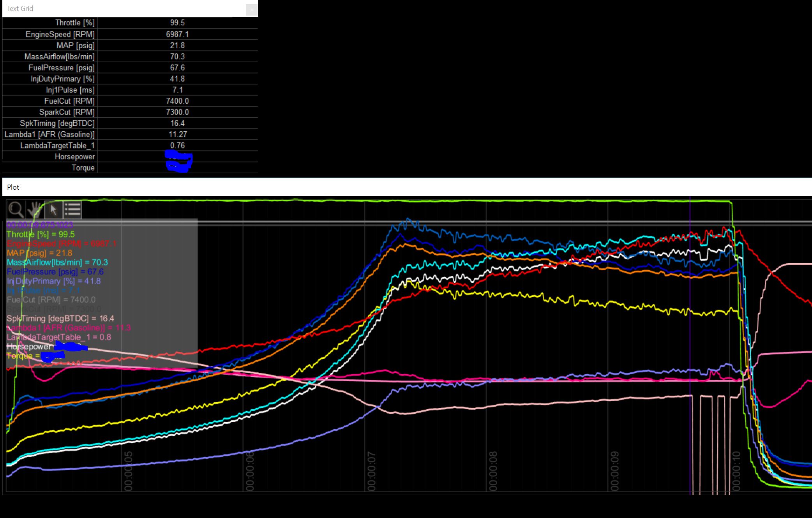Click the Throttle legend entry in the plot
The image size is (812, 518).
point(41,234)
